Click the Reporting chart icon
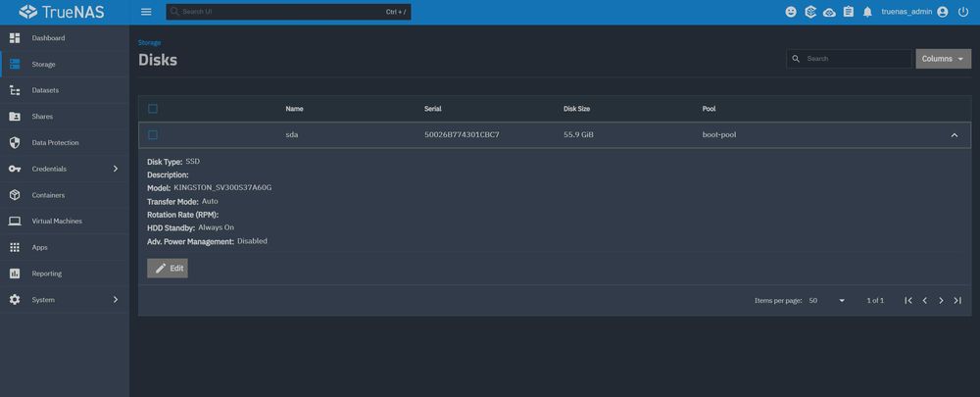Viewport: 980px width, 397px height. (x=15, y=273)
